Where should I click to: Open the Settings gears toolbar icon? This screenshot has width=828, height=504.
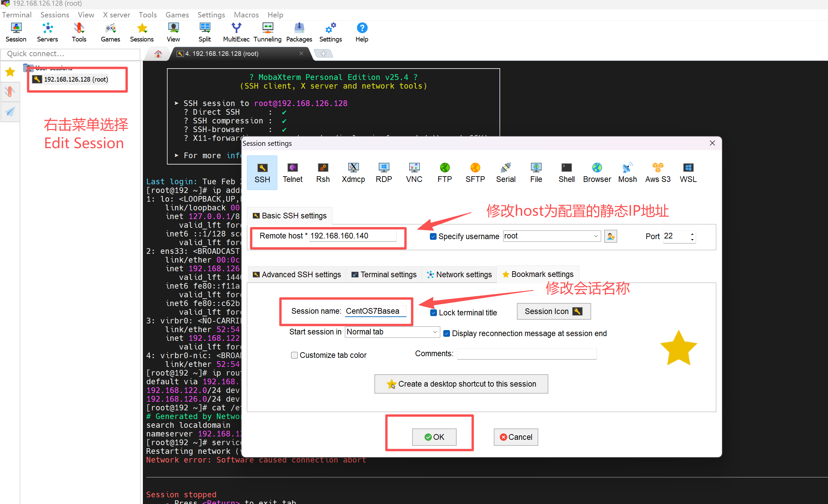[331, 32]
